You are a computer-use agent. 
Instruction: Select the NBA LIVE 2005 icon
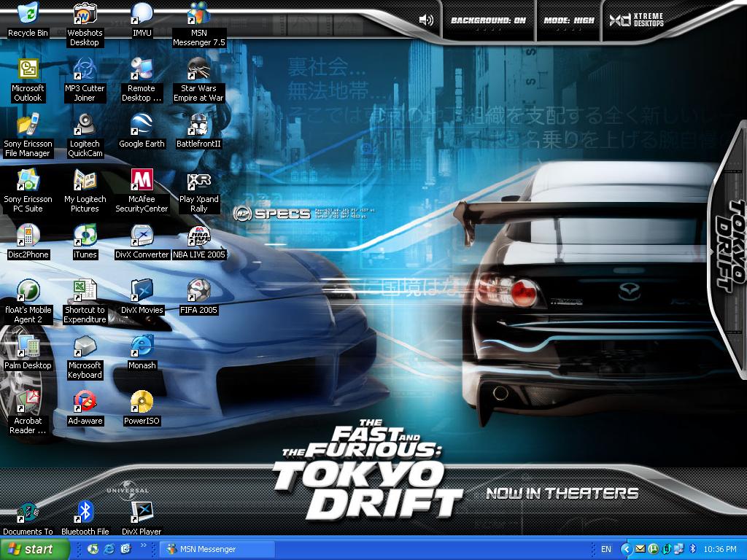pos(198,242)
